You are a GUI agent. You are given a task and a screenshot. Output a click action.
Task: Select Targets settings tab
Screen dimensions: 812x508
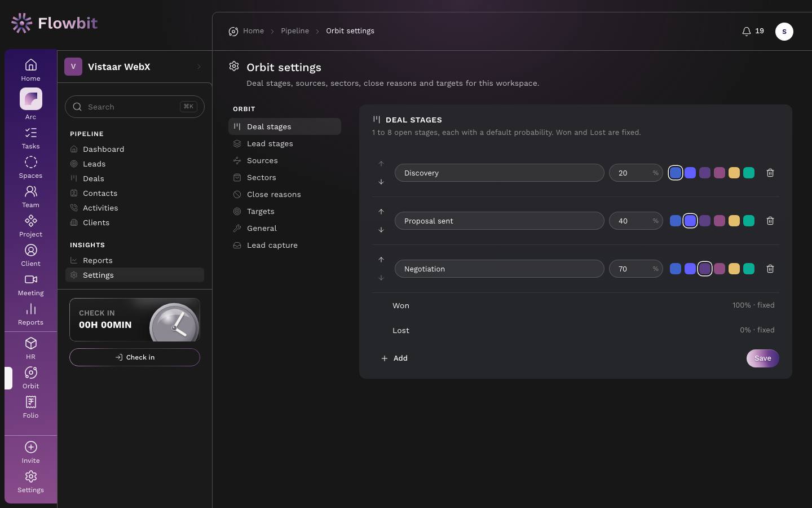coord(285,211)
